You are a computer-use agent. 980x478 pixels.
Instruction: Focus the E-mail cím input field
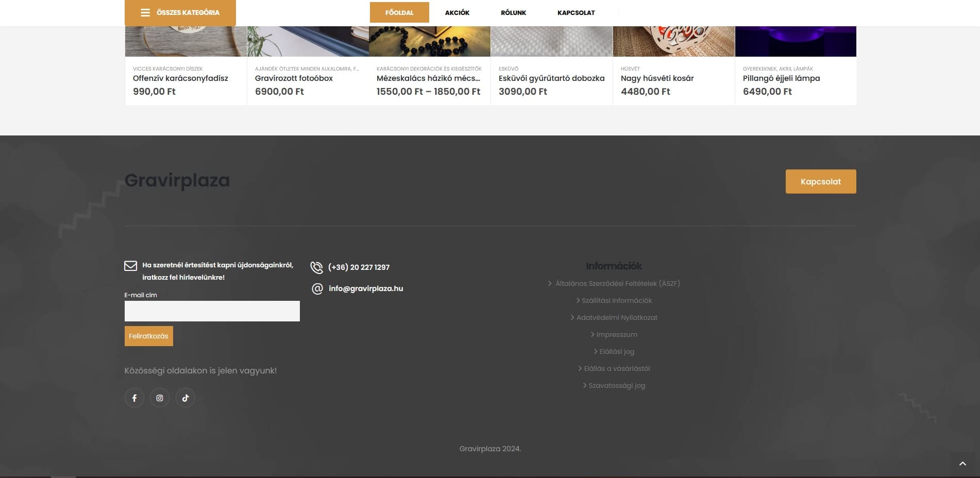[212, 311]
